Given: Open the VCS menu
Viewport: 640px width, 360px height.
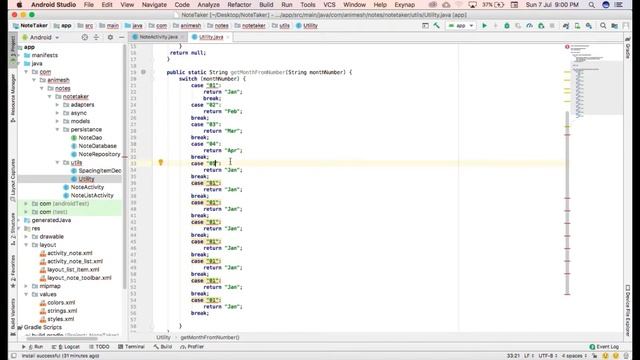Looking at the screenshot, I should (329, 5).
